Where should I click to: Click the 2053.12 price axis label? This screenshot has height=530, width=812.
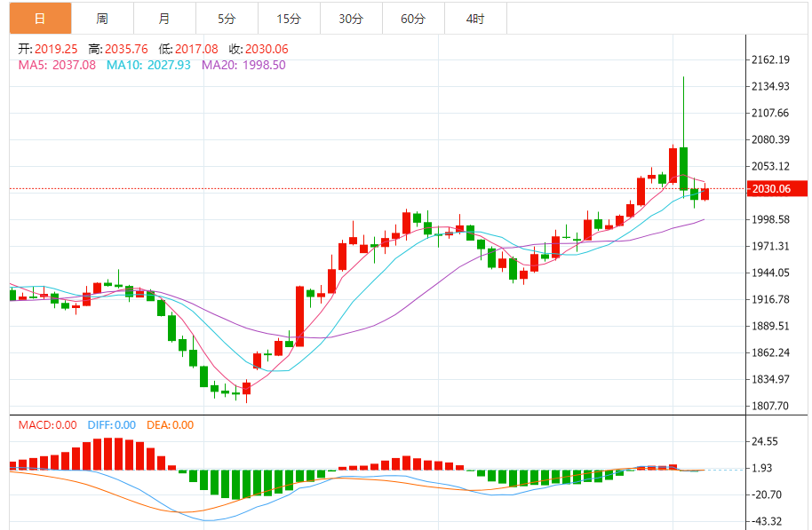770,166
